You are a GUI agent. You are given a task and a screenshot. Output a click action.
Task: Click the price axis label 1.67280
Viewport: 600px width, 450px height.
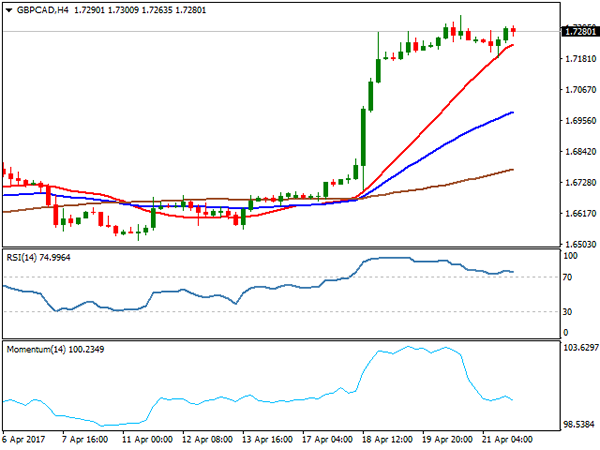581,183
